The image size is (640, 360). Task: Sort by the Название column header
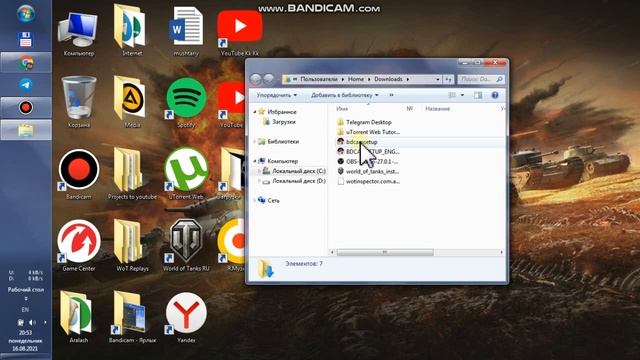tap(438, 109)
